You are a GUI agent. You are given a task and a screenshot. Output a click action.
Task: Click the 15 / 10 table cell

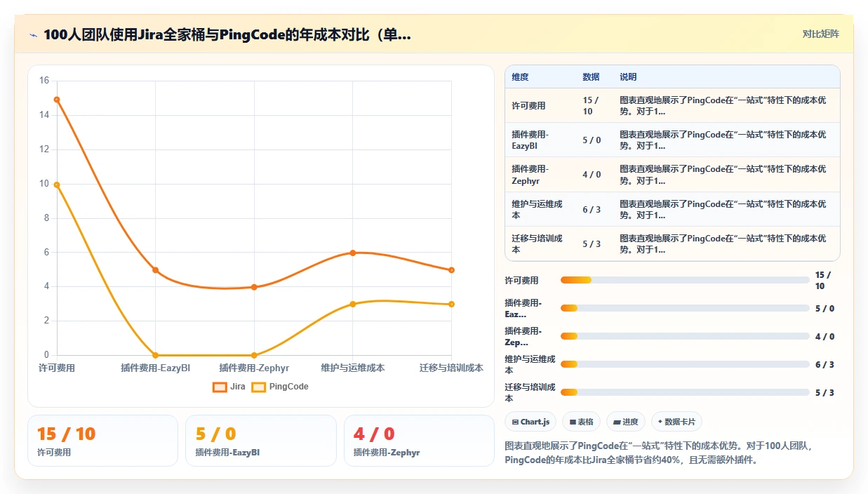click(x=591, y=106)
